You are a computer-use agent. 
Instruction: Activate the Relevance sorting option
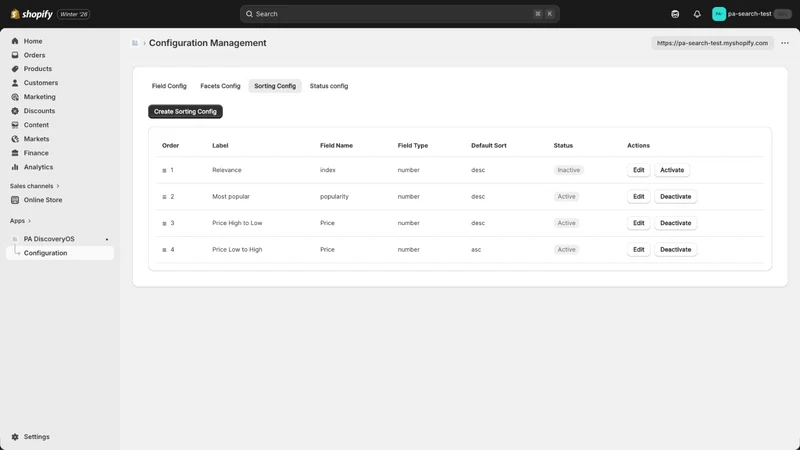click(672, 170)
